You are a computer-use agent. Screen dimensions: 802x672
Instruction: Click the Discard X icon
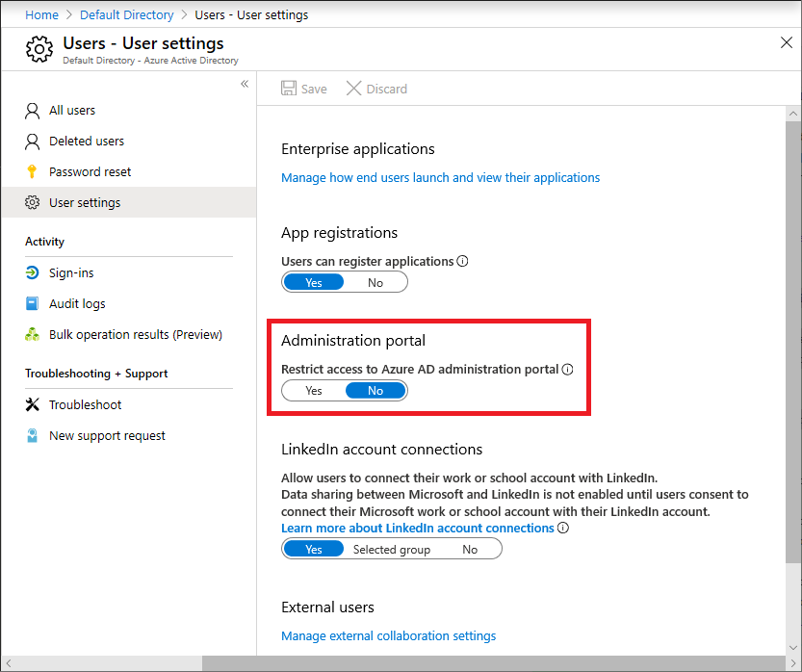[x=353, y=88]
